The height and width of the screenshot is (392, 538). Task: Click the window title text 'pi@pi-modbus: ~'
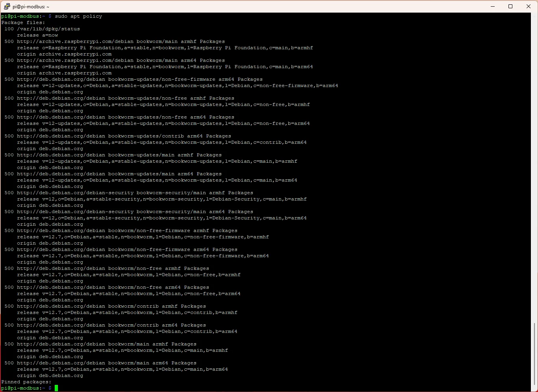coord(31,7)
